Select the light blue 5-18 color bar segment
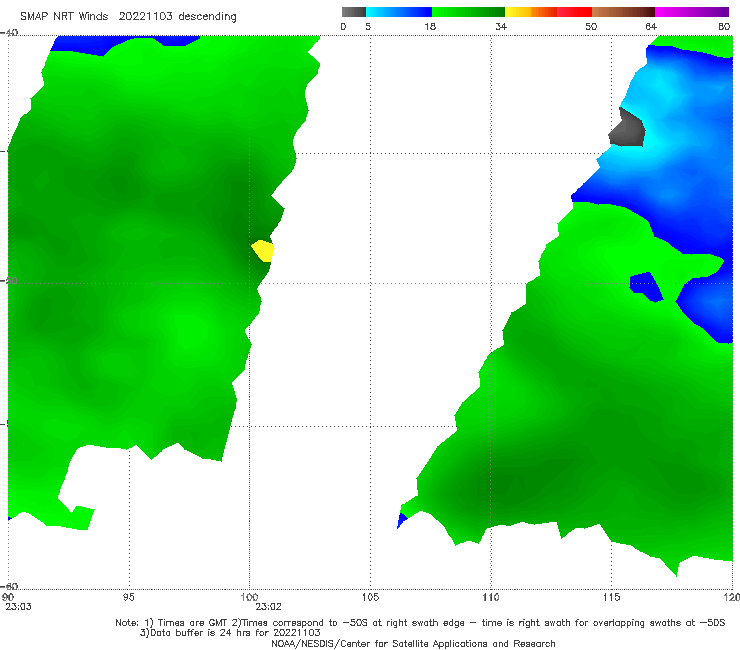Viewport: 740px width, 650px height. point(399,12)
